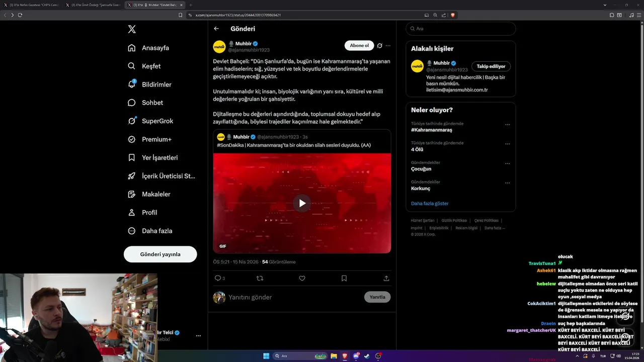Expand the Daha fazla menu in sidebar
This screenshot has width=644, height=362.
(x=150, y=231)
